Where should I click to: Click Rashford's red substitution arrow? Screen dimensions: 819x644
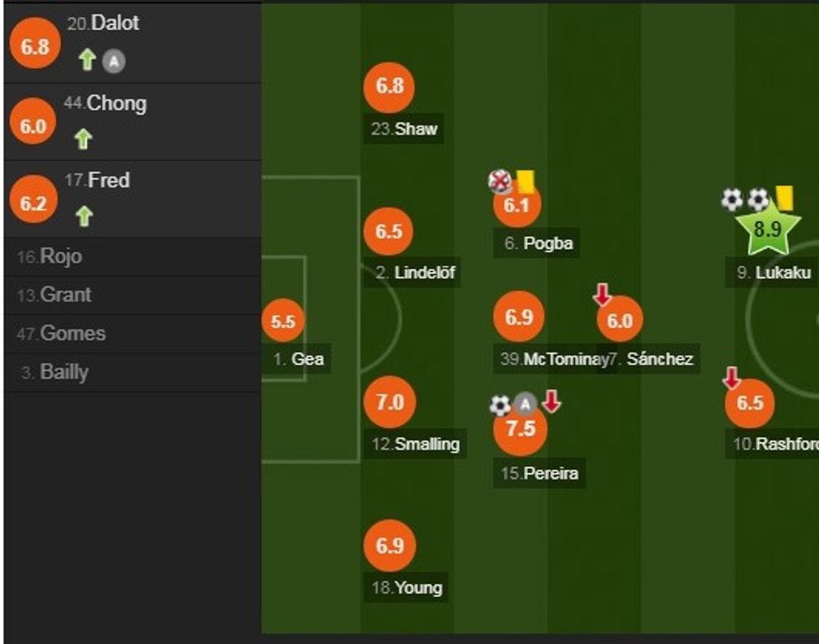pos(732,378)
